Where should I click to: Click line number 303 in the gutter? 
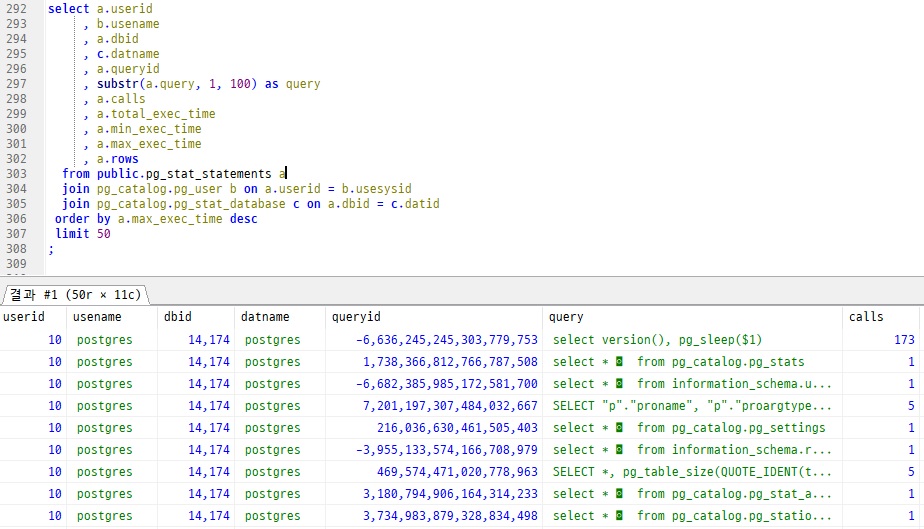16,174
